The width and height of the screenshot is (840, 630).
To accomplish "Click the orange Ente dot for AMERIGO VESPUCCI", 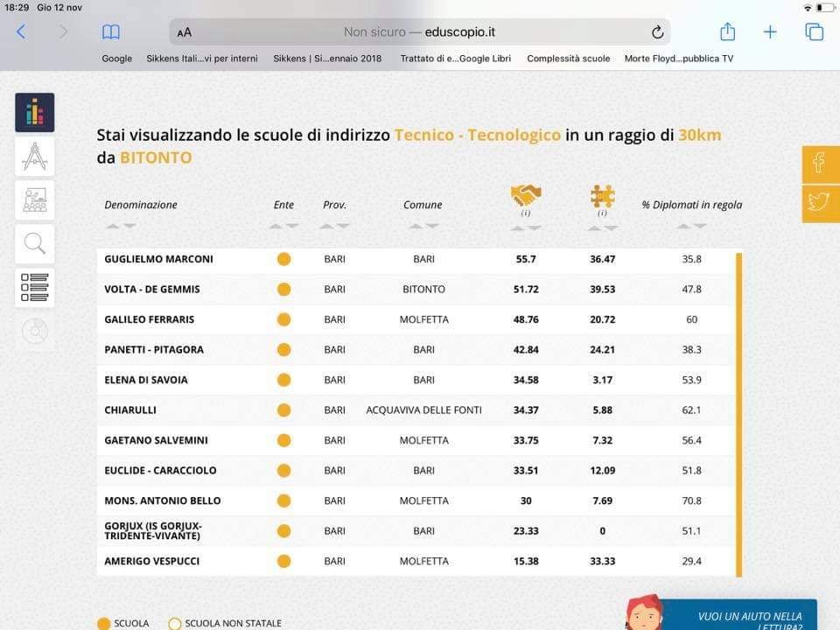I will click(x=283, y=562).
